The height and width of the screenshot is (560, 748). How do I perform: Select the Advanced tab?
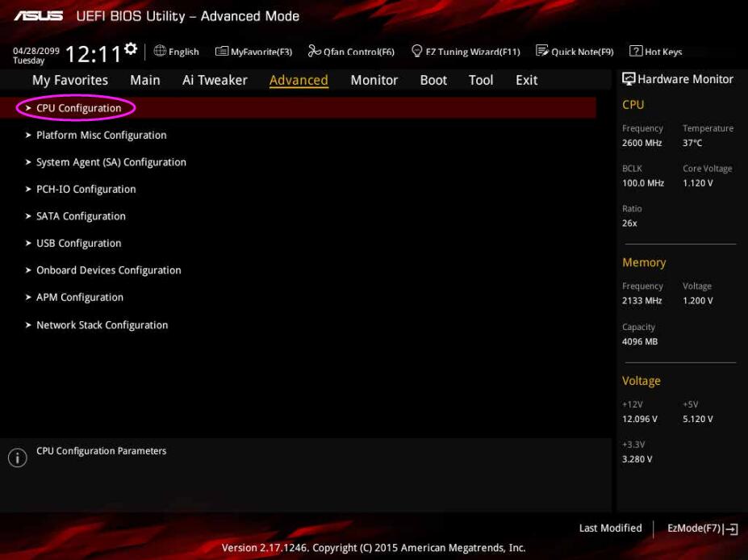coord(299,80)
